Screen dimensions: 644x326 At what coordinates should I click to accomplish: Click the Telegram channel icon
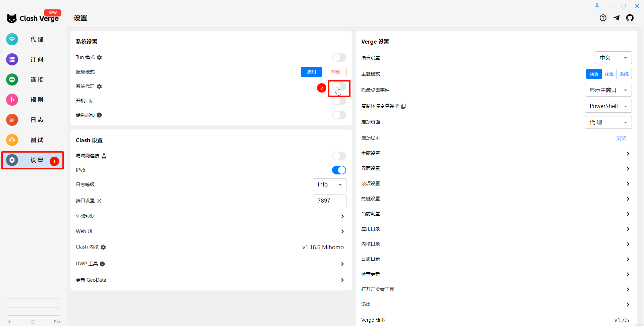tap(616, 18)
